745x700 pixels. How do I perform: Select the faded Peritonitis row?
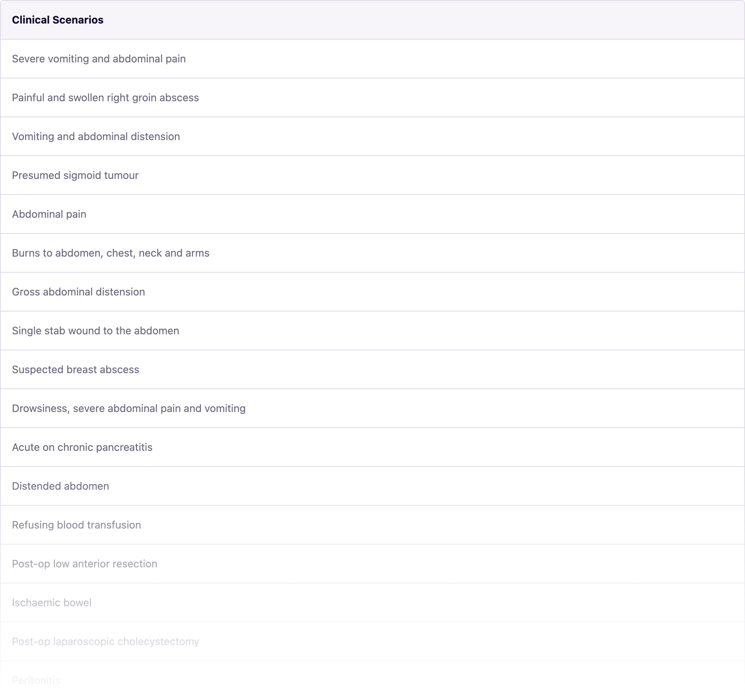(36, 681)
